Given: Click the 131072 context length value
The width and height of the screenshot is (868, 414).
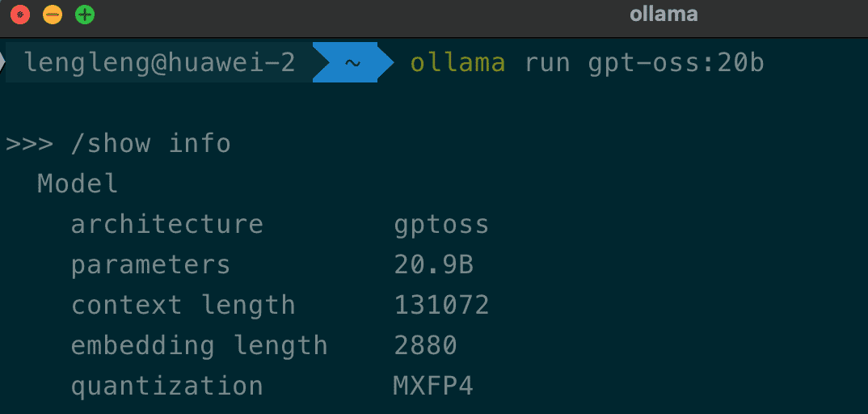Looking at the screenshot, I should tap(441, 305).
